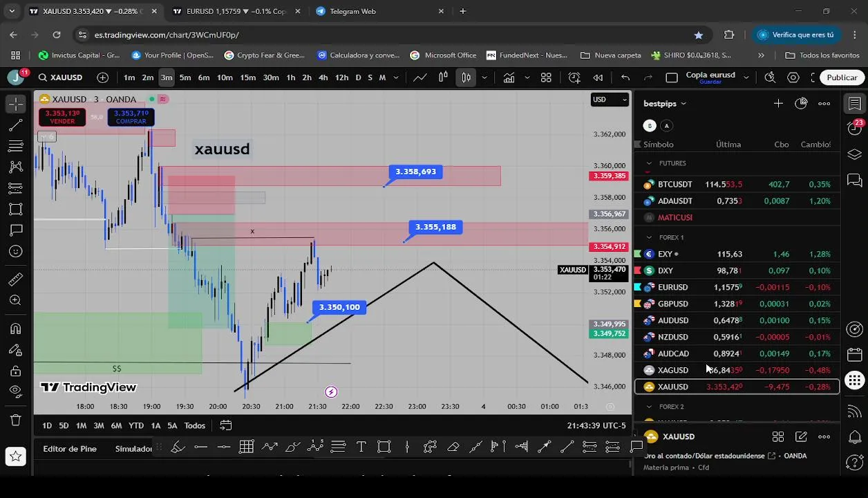This screenshot has height=498, width=868.
Task: Open the forecasting and measurement tools
Action: (16, 187)
